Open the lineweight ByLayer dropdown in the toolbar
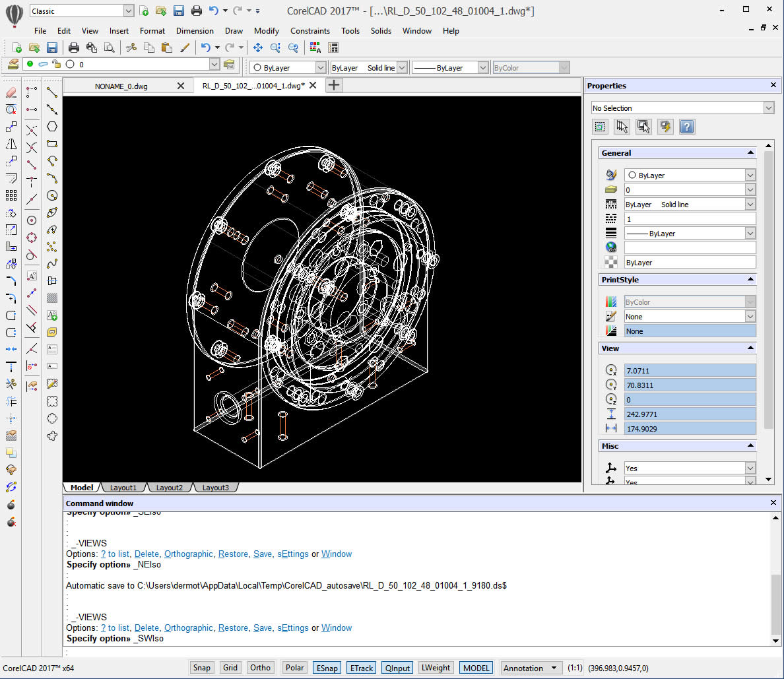 coord(482,67)
